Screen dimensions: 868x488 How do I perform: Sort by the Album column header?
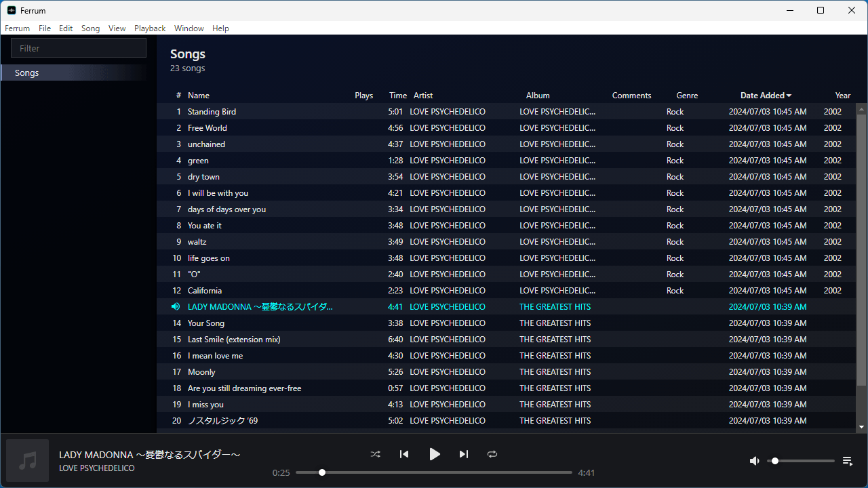538,96
